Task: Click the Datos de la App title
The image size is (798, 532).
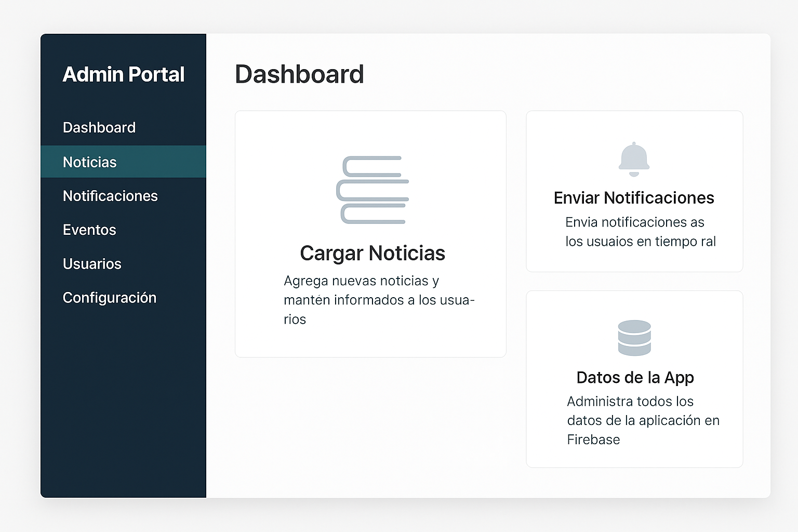Action: (635, 378)
